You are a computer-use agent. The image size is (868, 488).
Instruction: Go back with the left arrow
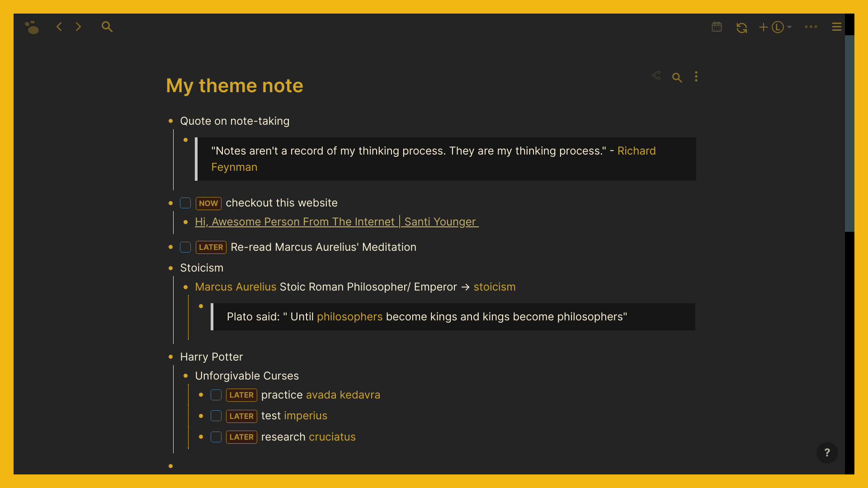click(x=59, y=27)
